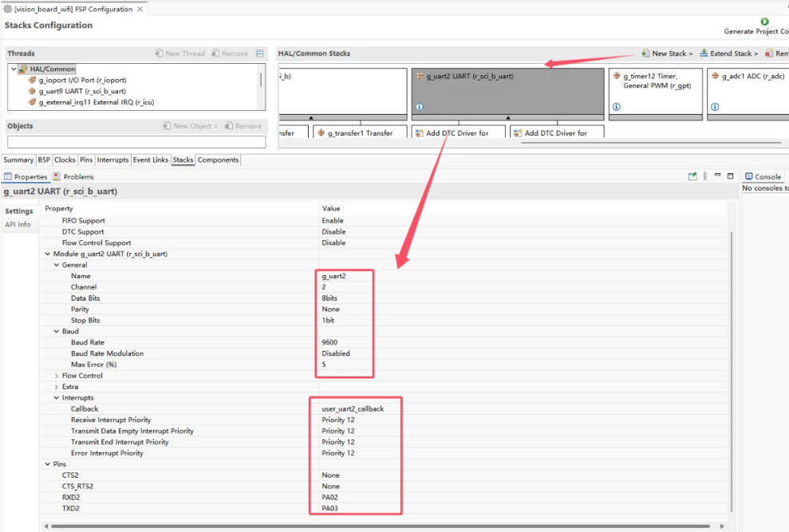This screenshot has width=789, height=532.
Task: Open the Properties view tab
Action: (x=26, y=176)
